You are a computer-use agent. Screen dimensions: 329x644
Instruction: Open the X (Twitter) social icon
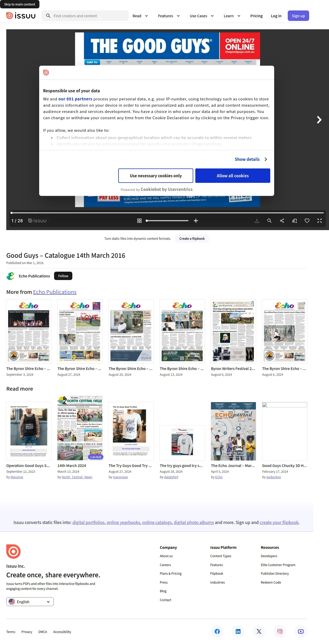point(259,631)
